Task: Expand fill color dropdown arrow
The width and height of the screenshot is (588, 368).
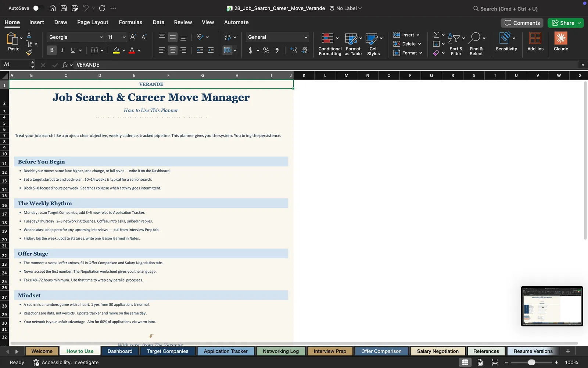Action: 123,50
